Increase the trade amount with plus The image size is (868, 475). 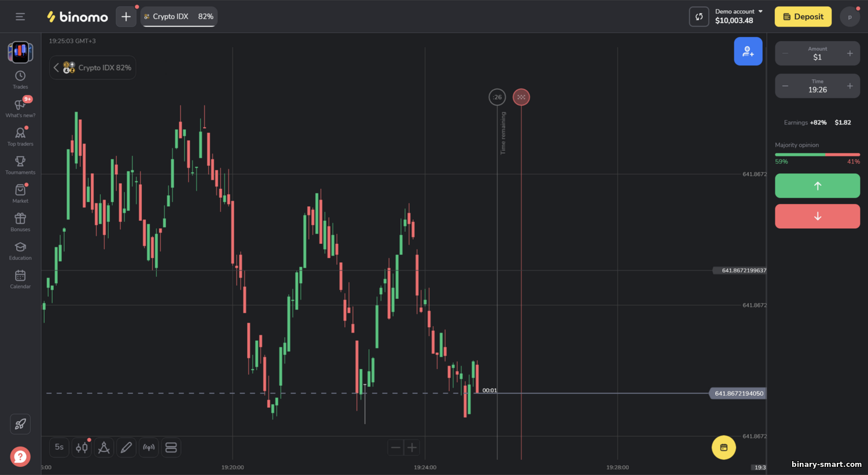849,53
